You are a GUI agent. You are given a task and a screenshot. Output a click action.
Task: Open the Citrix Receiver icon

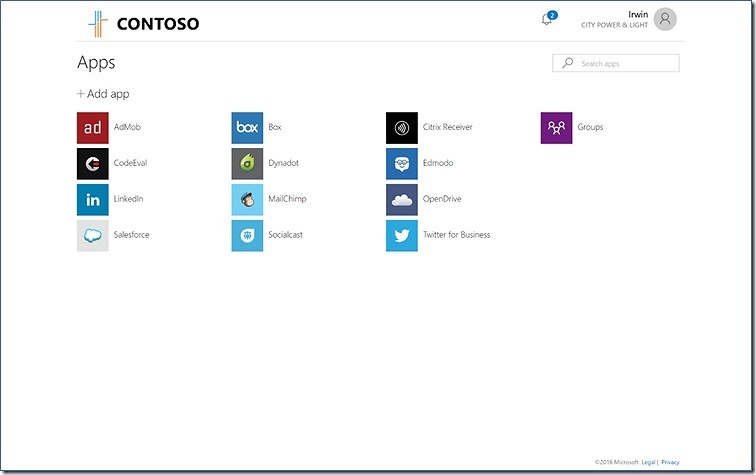(x=401, y=128)
